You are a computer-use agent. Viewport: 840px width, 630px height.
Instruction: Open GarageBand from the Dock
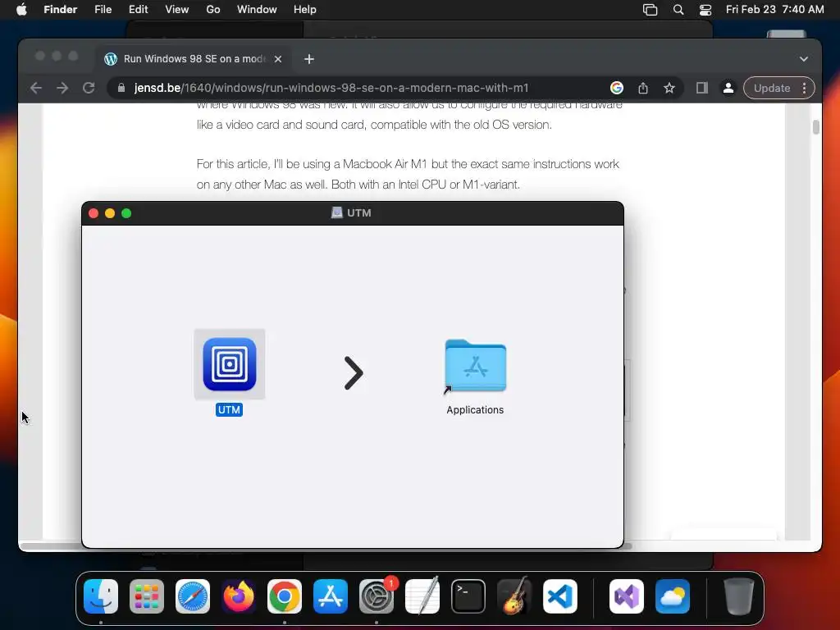click(514, 596)
